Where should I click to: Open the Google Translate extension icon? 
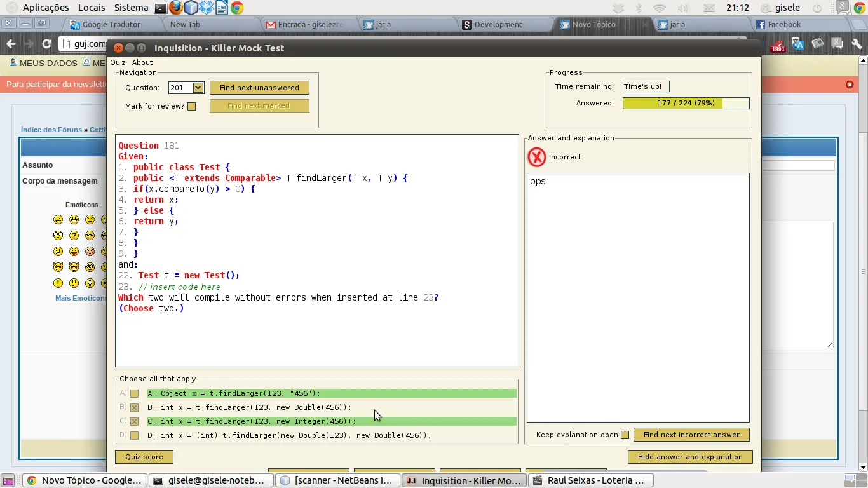[797, 44]
